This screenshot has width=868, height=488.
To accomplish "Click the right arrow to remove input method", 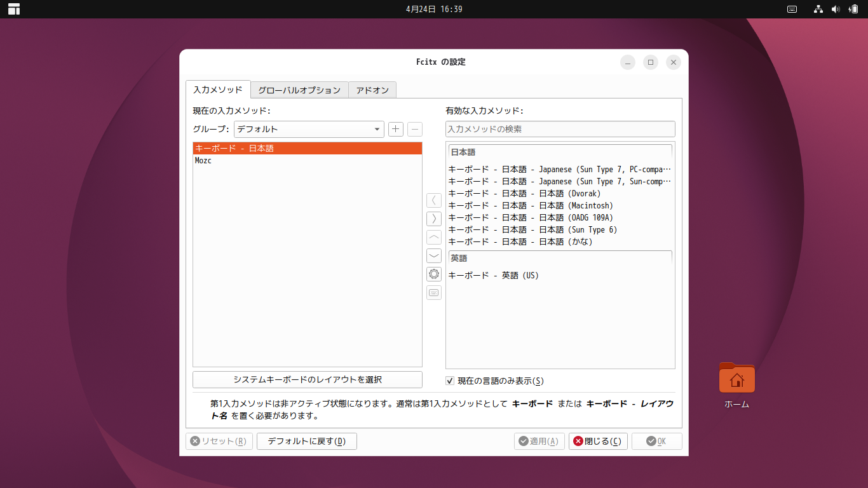I will coord(434,219).
